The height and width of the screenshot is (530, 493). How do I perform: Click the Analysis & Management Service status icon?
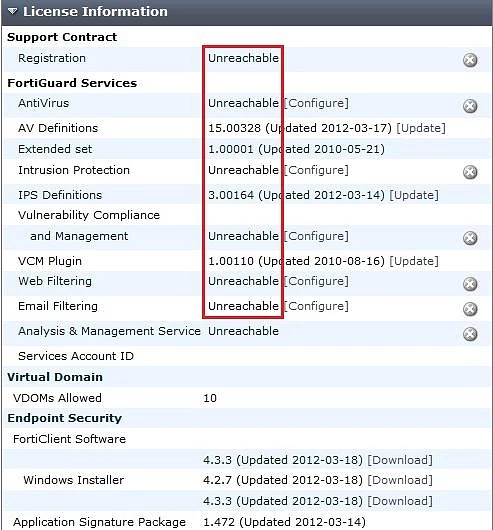[470, 334]
